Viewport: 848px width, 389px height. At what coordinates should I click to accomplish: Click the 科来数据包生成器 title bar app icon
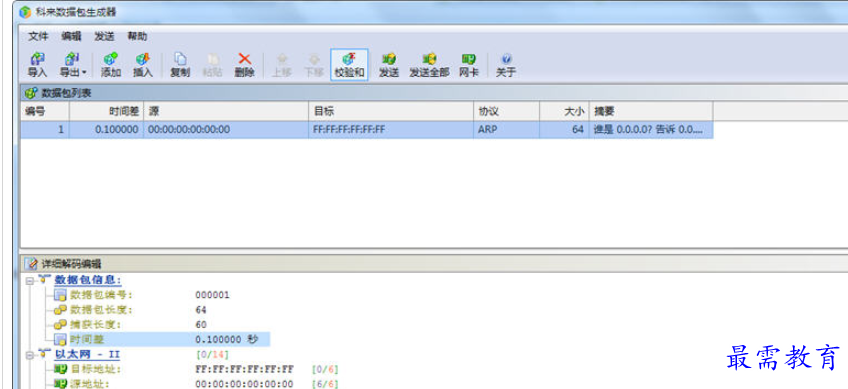(x=25, y=12)
